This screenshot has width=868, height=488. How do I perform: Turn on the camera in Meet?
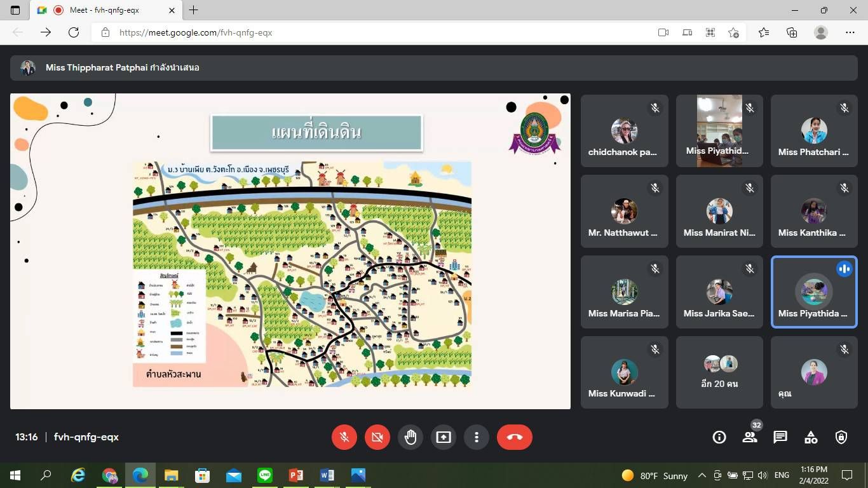point(377,437)
